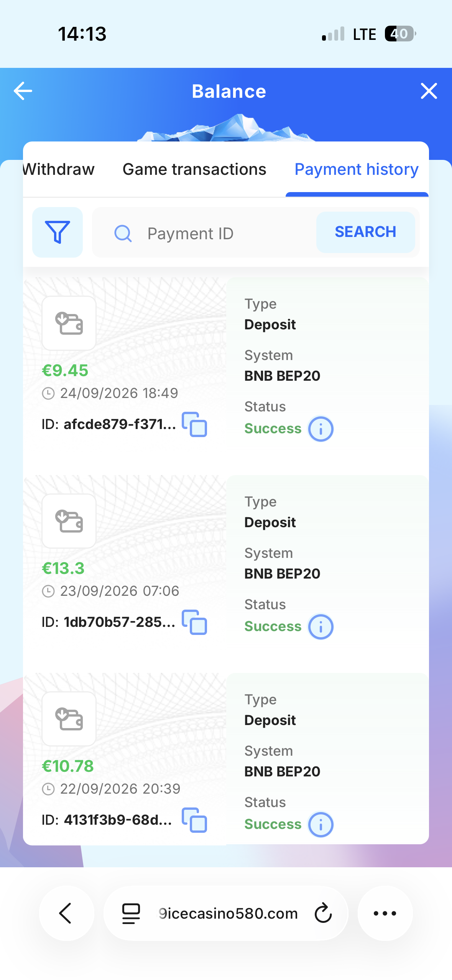Show status info for the €13.3 deposit

321,627
